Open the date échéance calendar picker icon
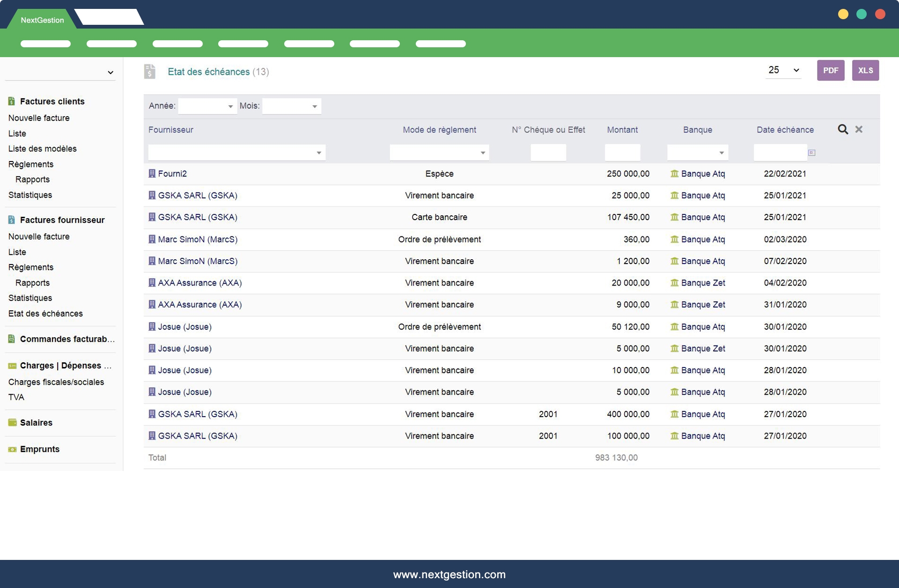Viewport: 899px width, 588px height. 811,153
